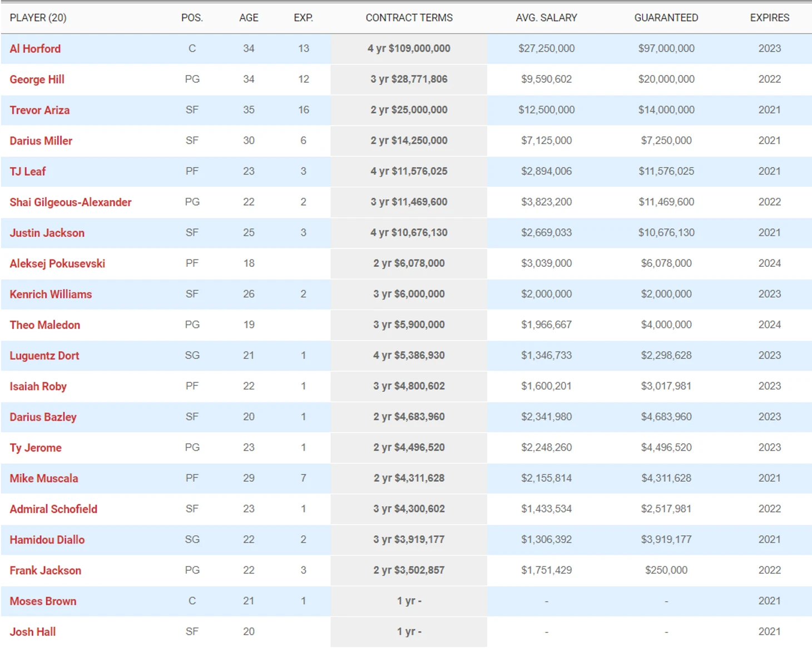Open Darius Bazley's profile
Screen dimensions: 812x648
pyautogui.click(x=43, y=417)
